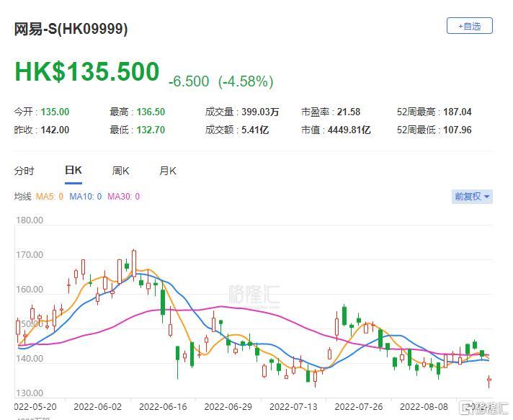This screenshot has height=420, width=513.
Task: Click the 昨收 value 142.00
Action: 55,130
